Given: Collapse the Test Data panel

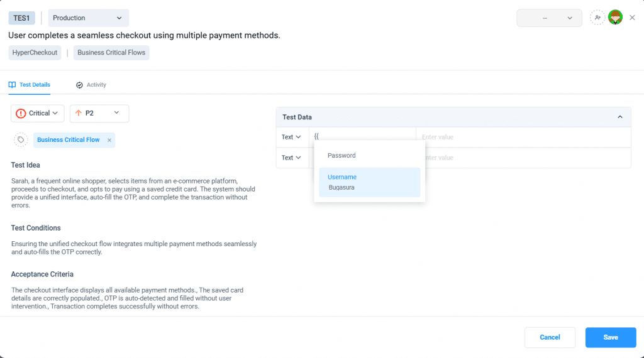Looking at the screenshot, I should coord(619,117).
